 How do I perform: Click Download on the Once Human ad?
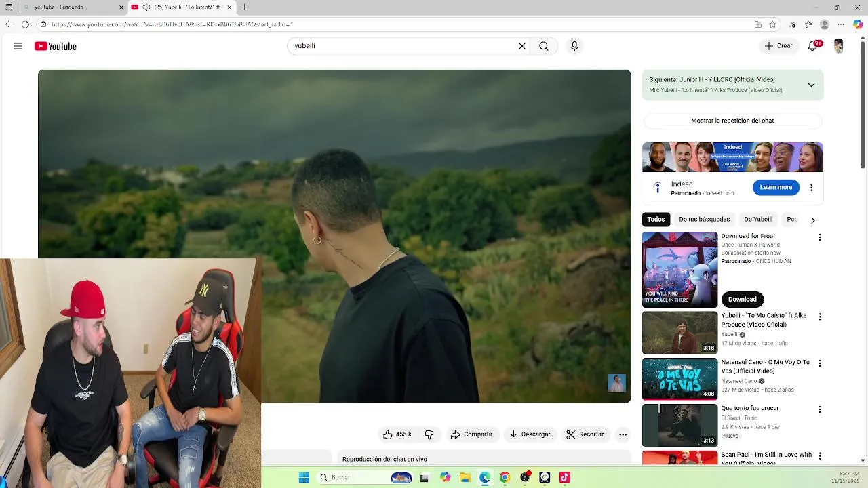point(743,299)
